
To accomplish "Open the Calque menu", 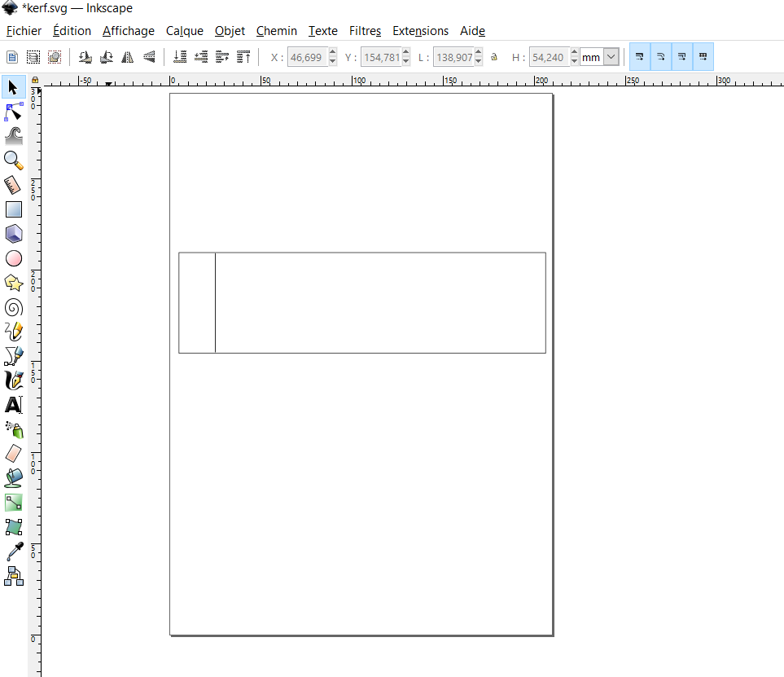I will (185, 31).
